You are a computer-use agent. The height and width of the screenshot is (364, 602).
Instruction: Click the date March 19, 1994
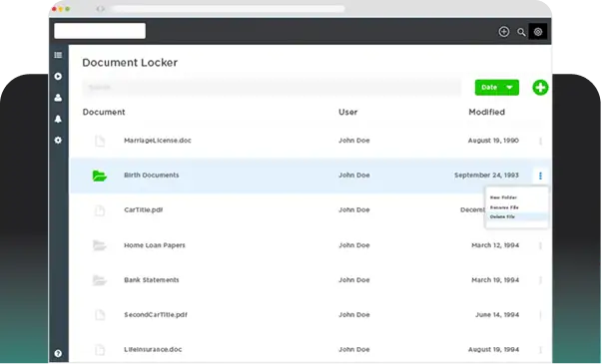pyautogui.click(x=495, y=280)
